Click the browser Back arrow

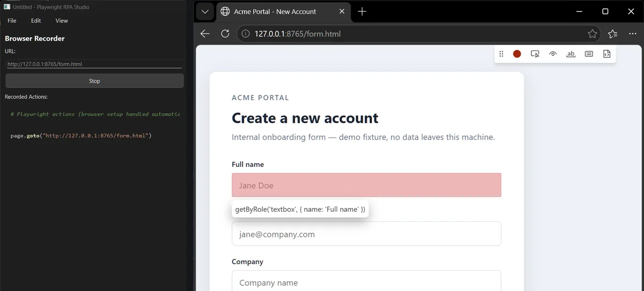click(x=205, y=34)
